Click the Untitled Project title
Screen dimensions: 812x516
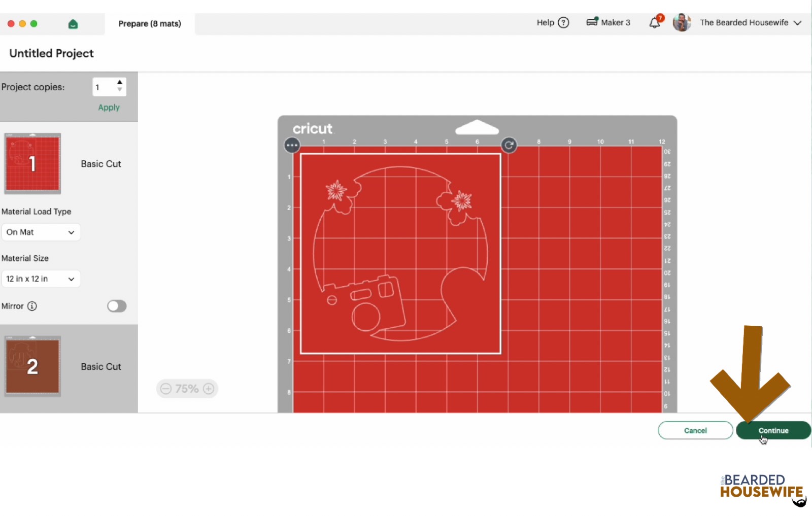(51, 53)
